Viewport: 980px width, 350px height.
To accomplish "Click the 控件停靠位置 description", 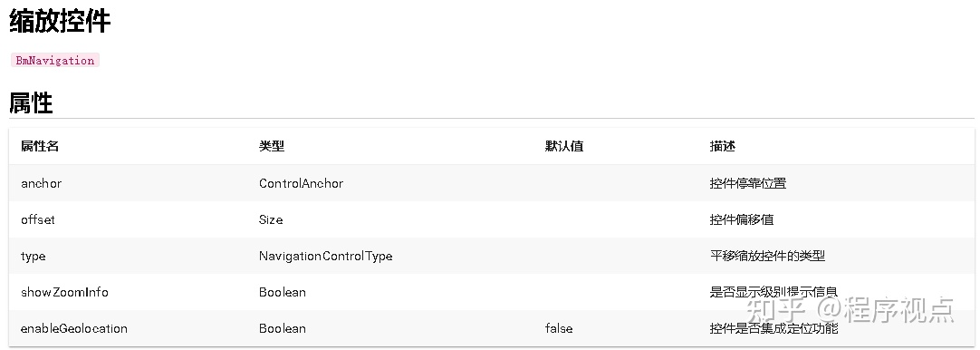I will [x=748, y=183].
